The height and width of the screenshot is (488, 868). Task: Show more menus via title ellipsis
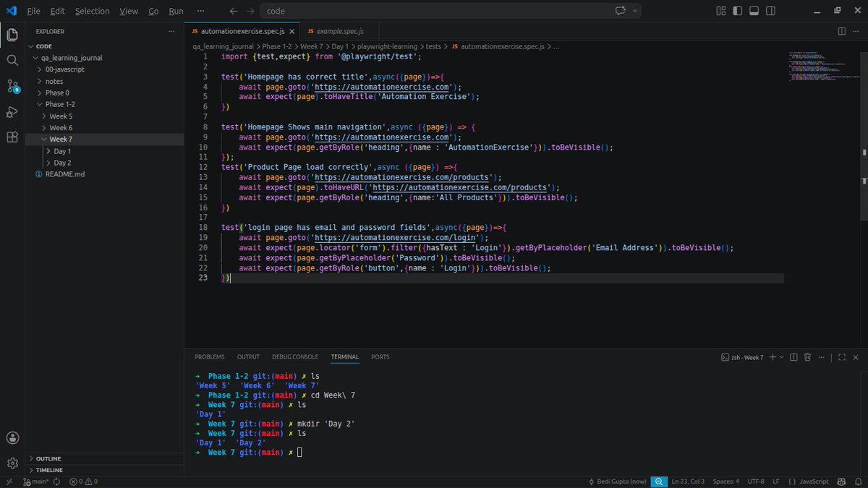(200, 11)
